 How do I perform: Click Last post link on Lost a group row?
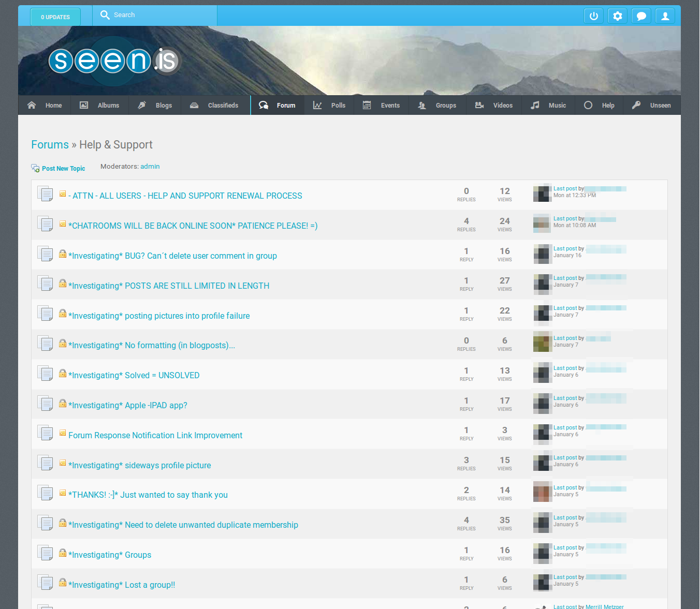pyautogui.click(x=565, y=577)
